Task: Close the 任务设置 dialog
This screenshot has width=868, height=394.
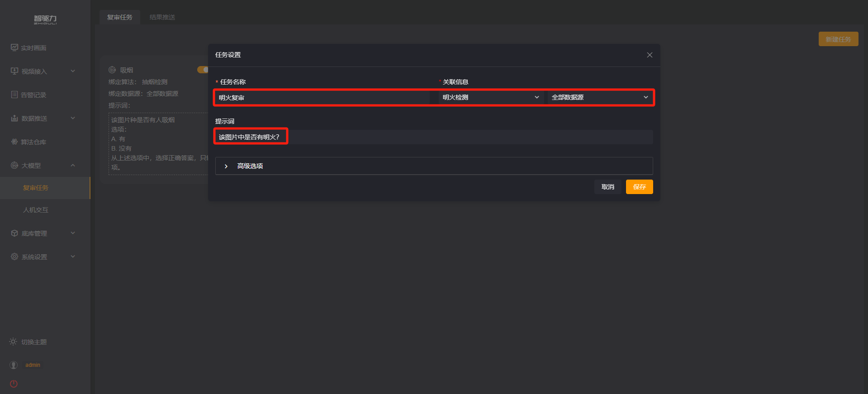Action: [650, 55]
